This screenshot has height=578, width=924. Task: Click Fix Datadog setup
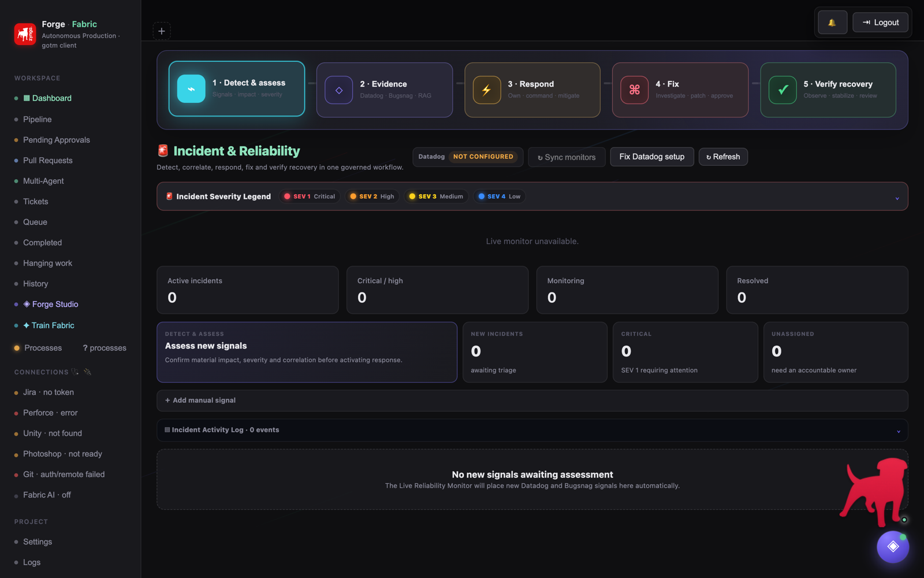[652, 157]
